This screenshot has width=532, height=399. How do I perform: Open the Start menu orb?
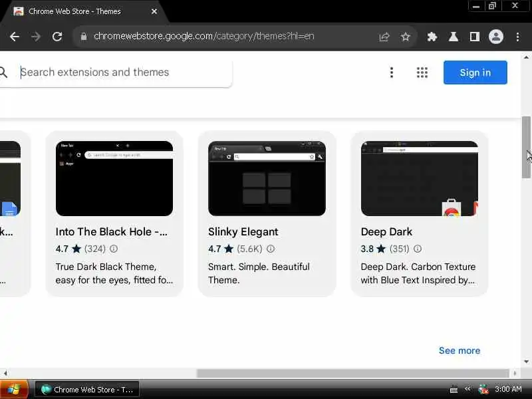click(x=13, y=390)
